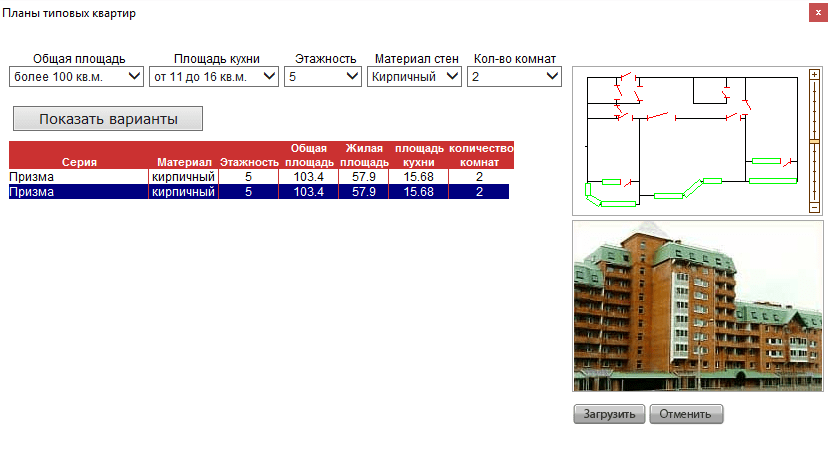
Task: Select the highlighted second Призма row
Action: pos(259,191)
